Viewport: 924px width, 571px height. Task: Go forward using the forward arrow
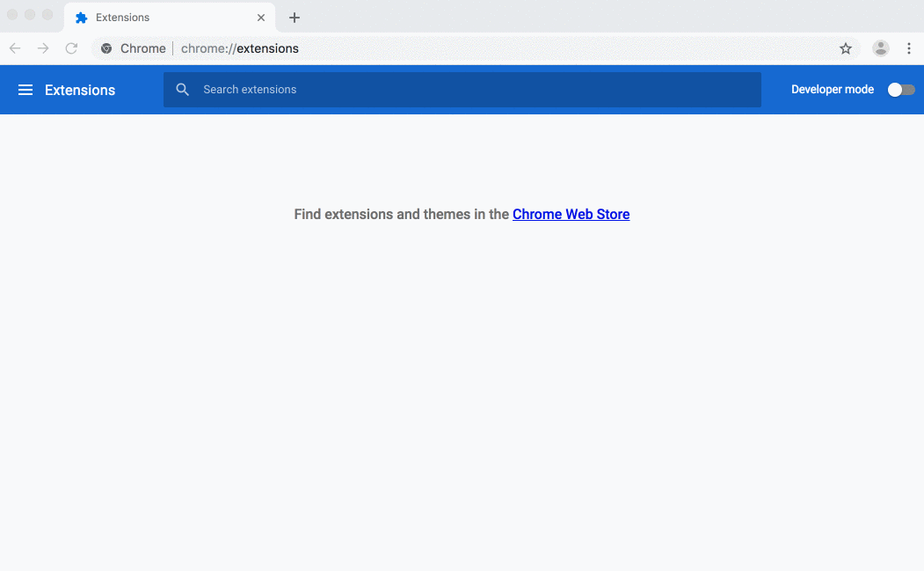pyautogui.click(x=43, y=48)
